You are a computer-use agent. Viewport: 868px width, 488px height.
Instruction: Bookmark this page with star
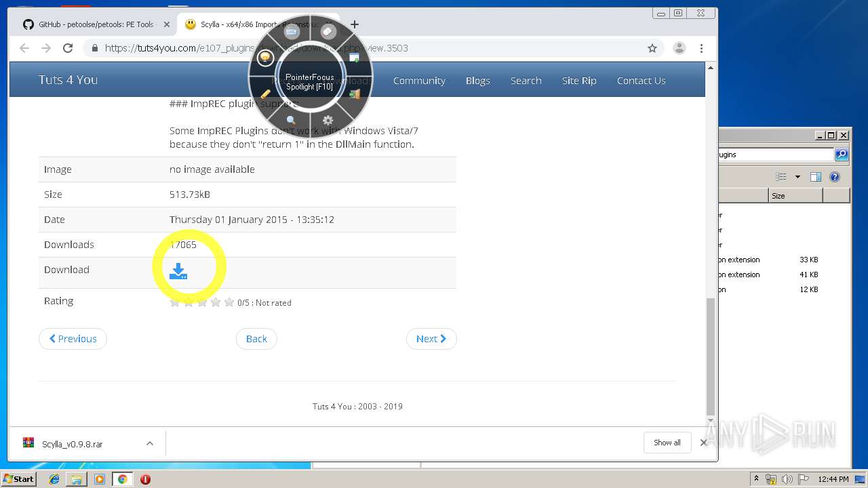[x=652, y=48]
